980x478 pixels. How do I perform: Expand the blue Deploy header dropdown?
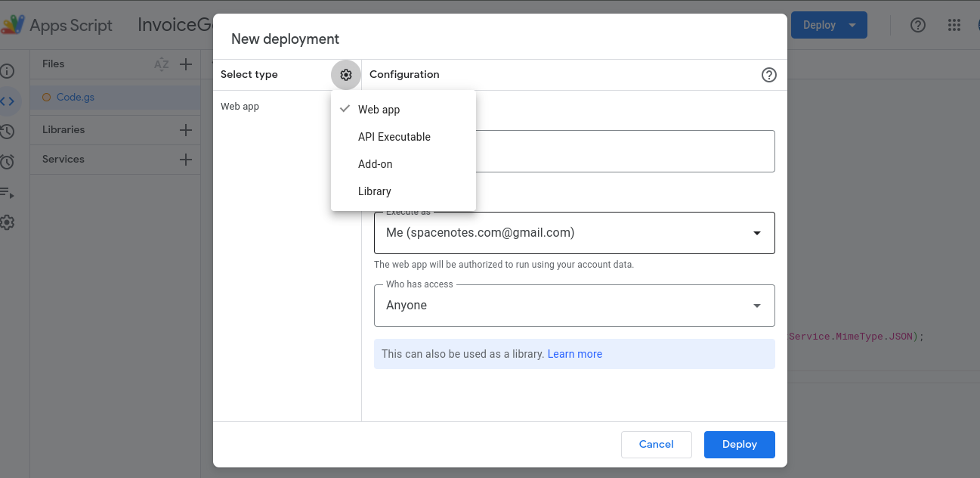[853, 25]
